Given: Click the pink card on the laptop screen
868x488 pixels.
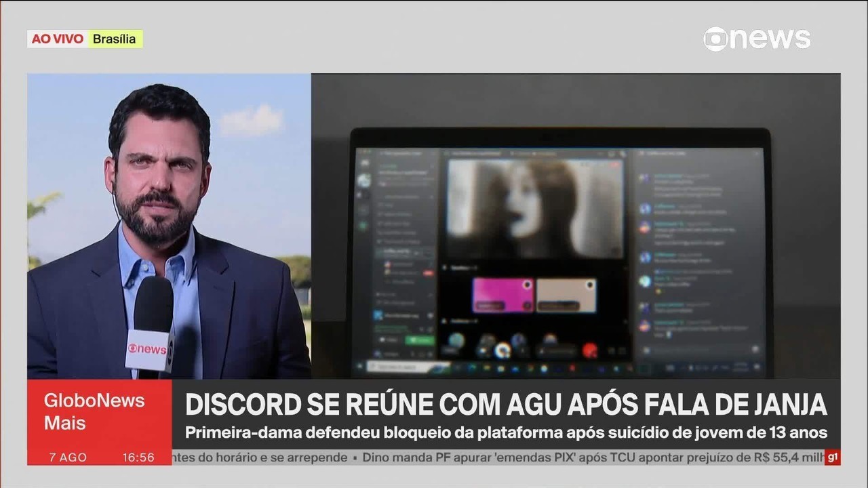Looking at the screenshot, I should (503, 296).
